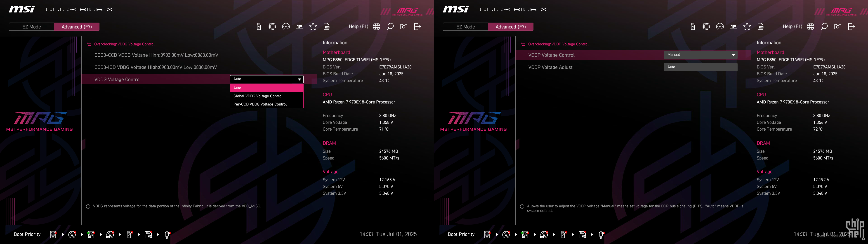Image resolution: width=868 pixels, height=244 pixels.
Task: Switch to EZ Mode in left BIOS window
Action: click(32, 27)
